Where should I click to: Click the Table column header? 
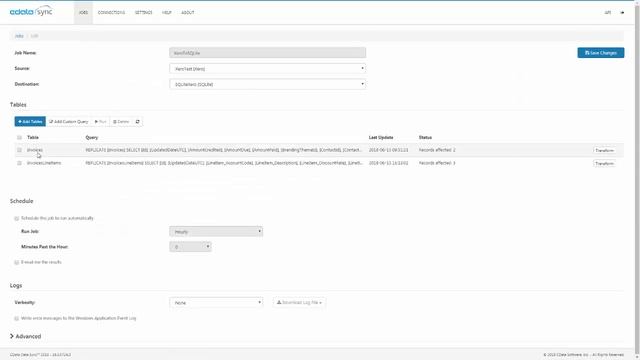point(33,138)
